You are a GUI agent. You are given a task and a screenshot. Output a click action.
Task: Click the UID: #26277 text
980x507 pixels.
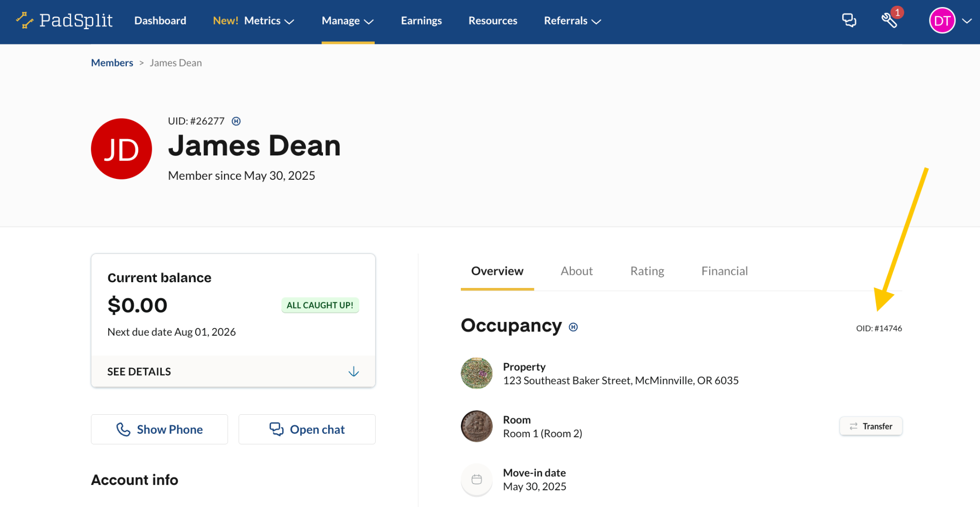(196, 121)
